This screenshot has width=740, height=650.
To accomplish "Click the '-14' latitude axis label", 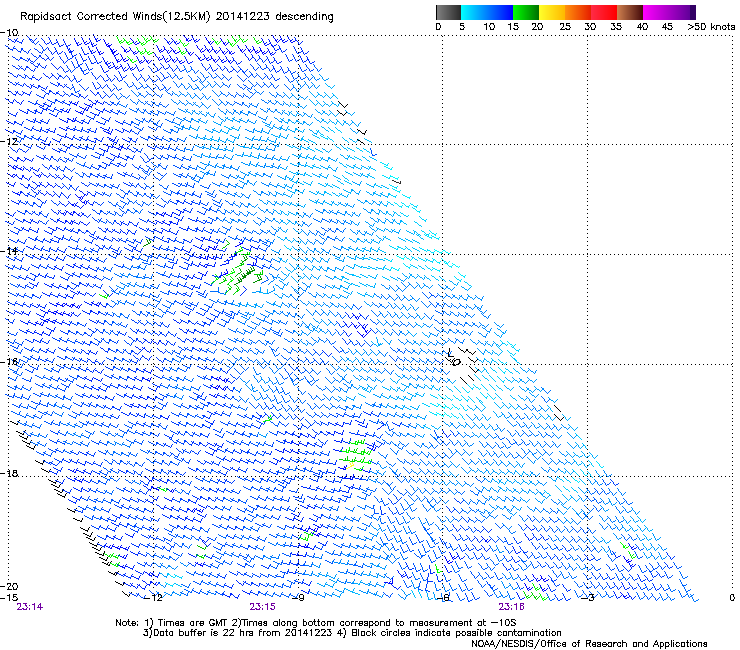I will pos(9,251).
